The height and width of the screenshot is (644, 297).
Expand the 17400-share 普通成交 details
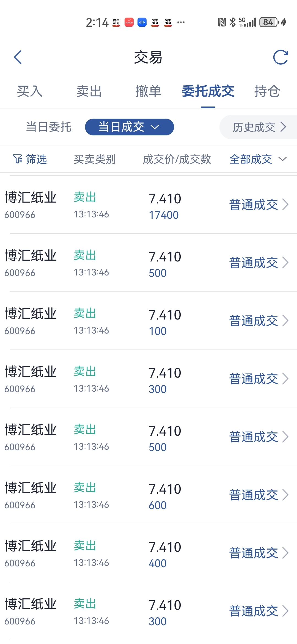click(258, 205)
